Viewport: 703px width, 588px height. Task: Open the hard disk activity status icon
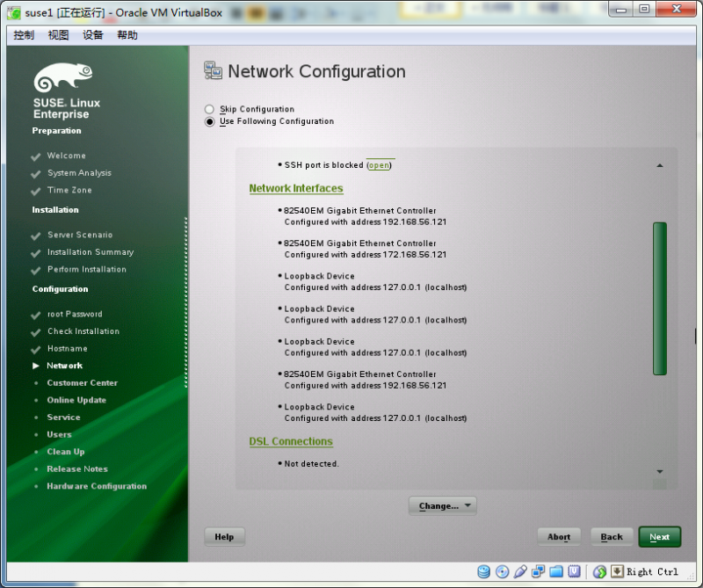483,571
